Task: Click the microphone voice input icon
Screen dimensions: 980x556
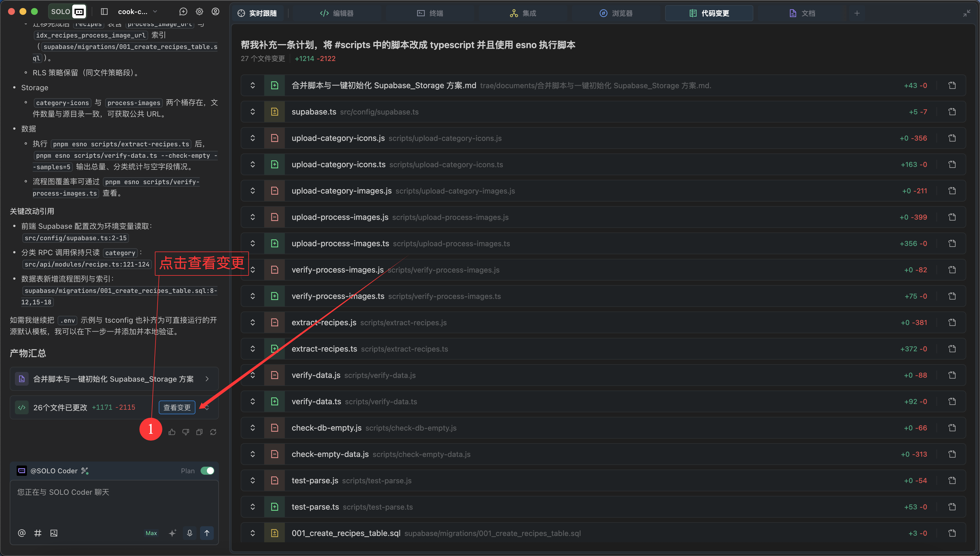Action: [189, 533]
